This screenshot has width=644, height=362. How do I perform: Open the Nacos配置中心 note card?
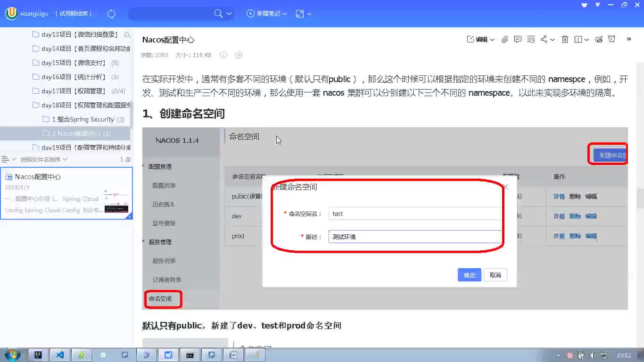pos(66,193)
